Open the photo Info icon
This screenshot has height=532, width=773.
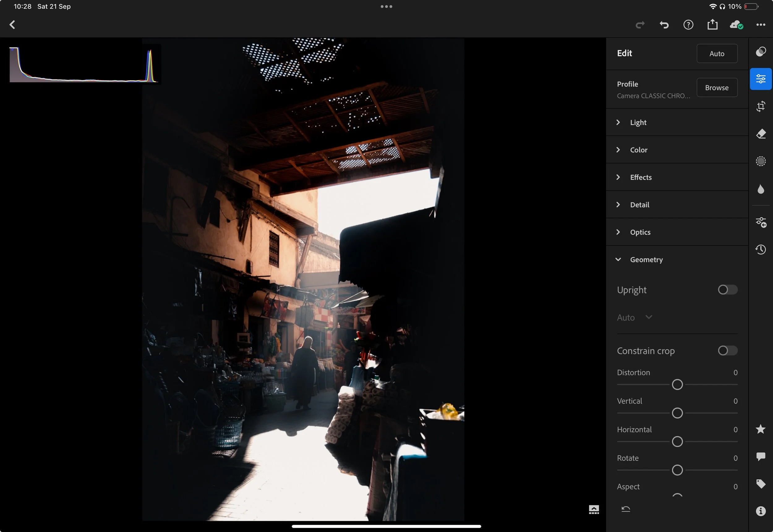point(760,511)
